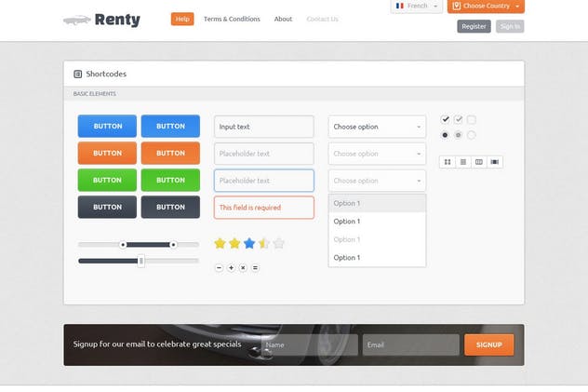Click the blue third star
Screen dimensions: 588x392
(x=249, y=243)
